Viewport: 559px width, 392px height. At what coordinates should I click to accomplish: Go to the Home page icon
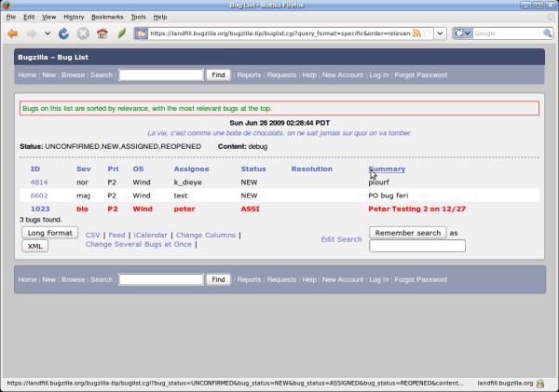tap(102, 34)
